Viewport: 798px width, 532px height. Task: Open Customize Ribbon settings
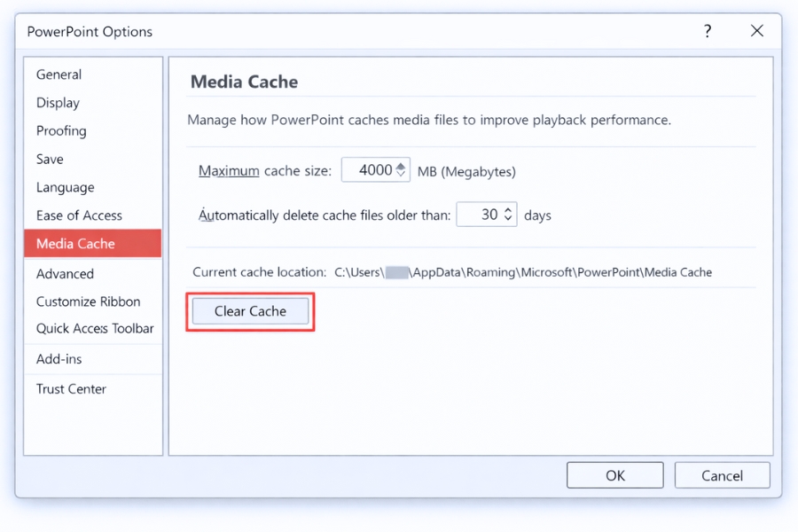[x=88, y=301]
